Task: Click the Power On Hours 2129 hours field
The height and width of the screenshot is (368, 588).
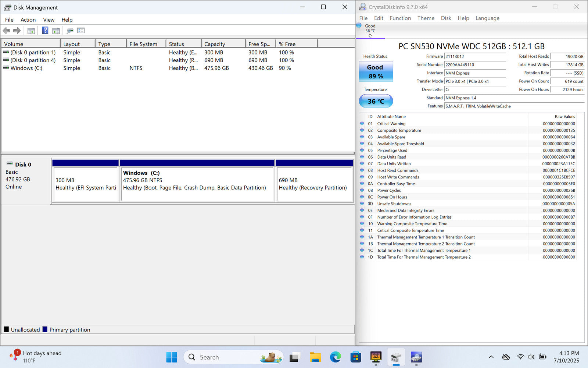Action: pyautogui.click(x=567, y=90)
